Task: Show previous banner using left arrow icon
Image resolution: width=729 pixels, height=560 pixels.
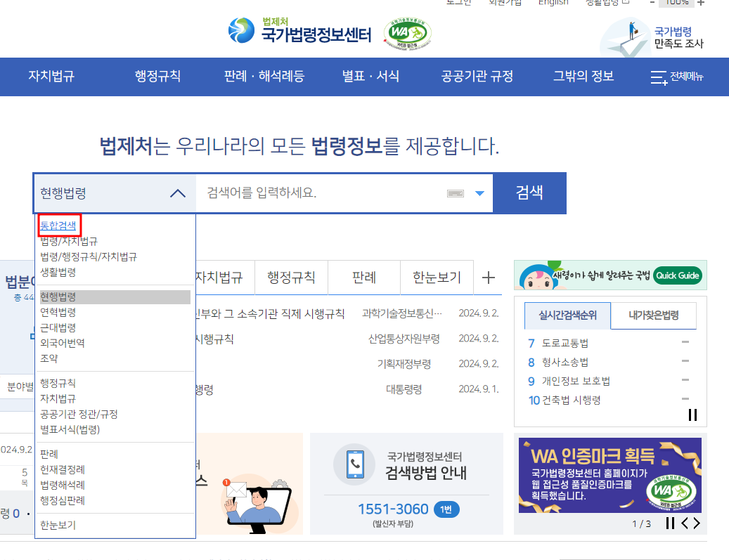Action: pos(683,523)
